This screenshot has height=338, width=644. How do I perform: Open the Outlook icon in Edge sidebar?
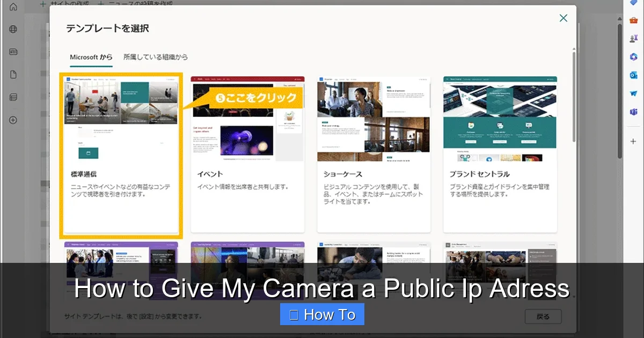pyautogui.click(x=633, y=75)
